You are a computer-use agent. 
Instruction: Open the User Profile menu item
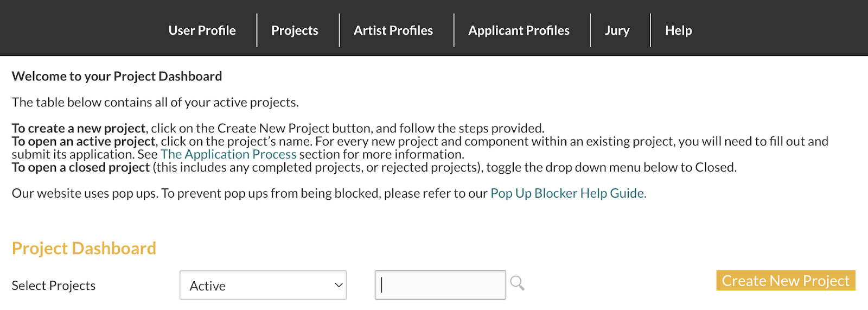[202, 30]
